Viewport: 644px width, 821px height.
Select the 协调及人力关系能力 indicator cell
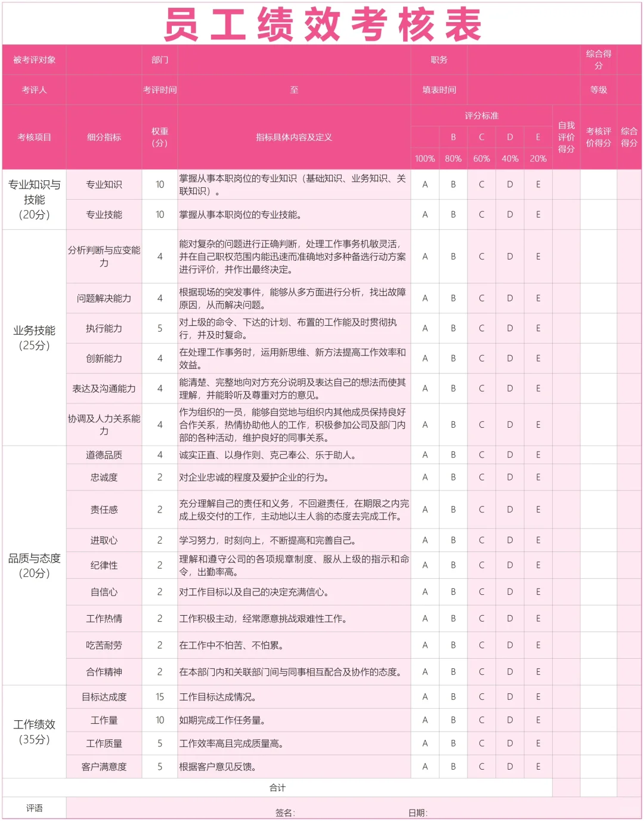104,425
